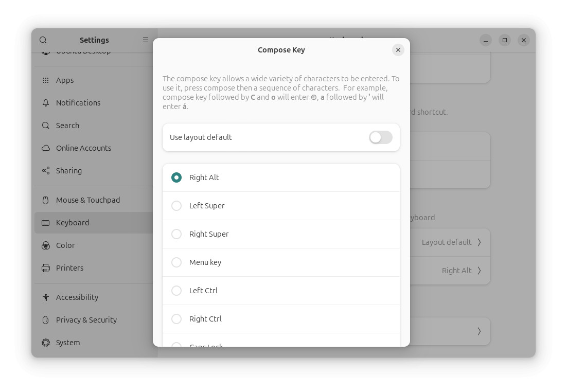Choose Left Ctrl as compose key
The width and height of the screenshot is (567, 392).
click(x=176, y=290)
